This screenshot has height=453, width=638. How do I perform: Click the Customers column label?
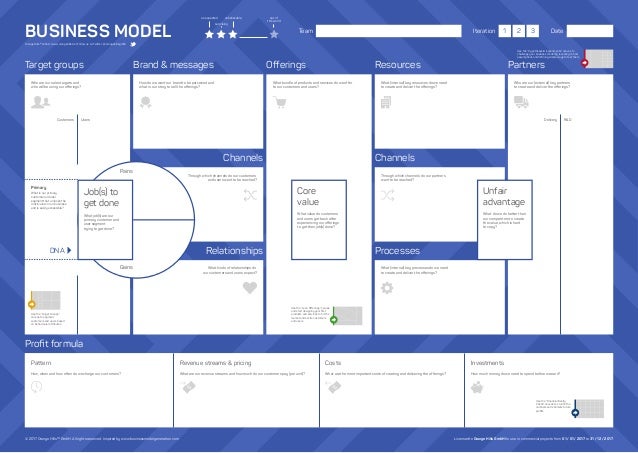(x=65, y=120)
